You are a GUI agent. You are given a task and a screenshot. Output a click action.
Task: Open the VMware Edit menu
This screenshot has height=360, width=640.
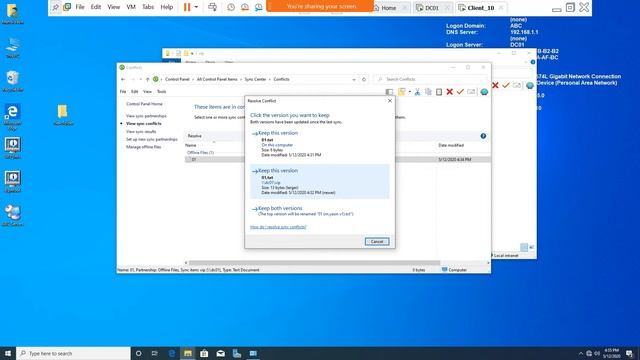96,7
